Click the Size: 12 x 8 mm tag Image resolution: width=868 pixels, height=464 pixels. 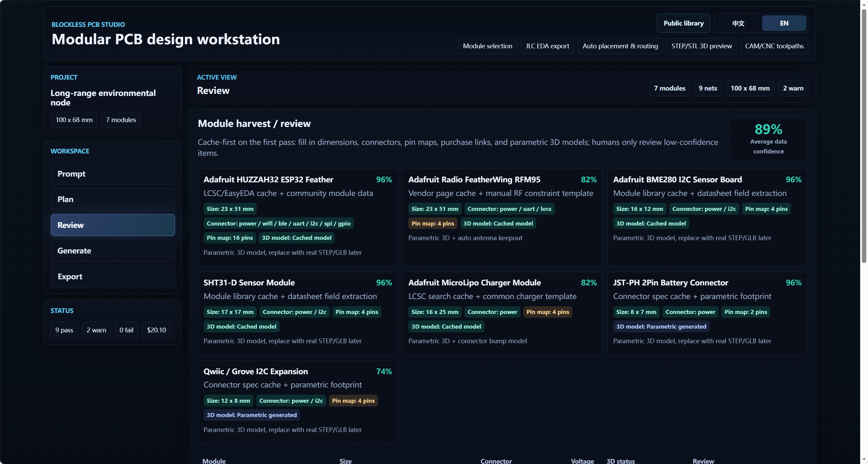(x=228, y=401)
